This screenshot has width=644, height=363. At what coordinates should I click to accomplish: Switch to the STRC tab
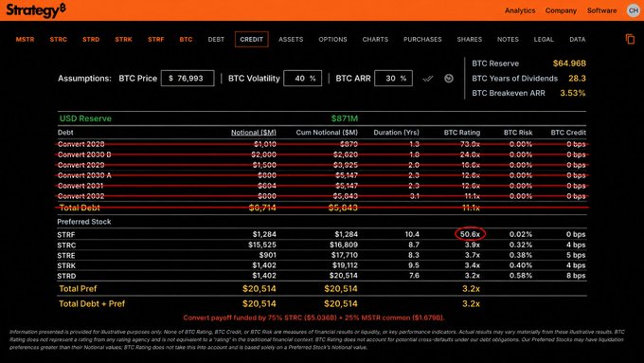pos(59,40)
